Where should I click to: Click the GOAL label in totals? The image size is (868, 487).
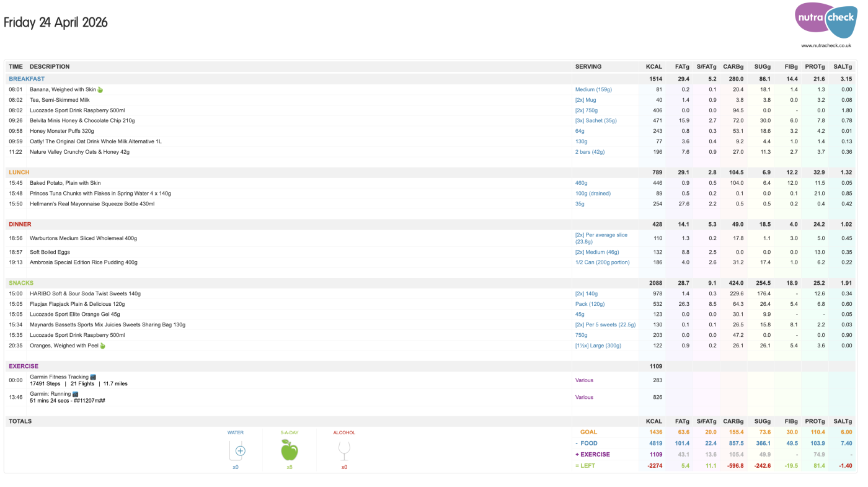pos(589,432)
